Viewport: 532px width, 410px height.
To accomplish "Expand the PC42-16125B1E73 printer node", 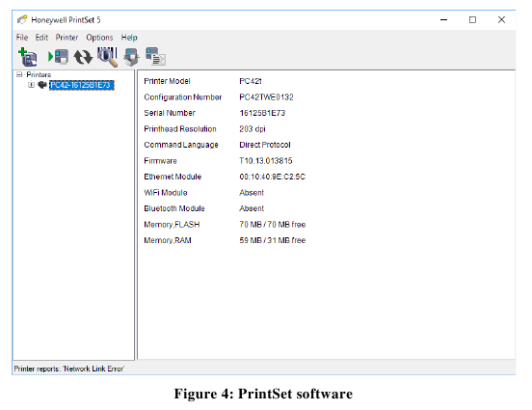I will 31,85.
